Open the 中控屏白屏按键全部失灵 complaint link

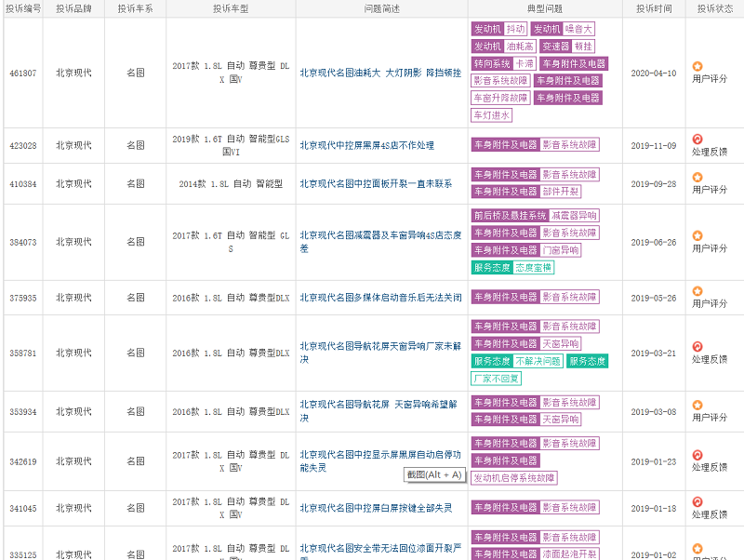point(376,509)
